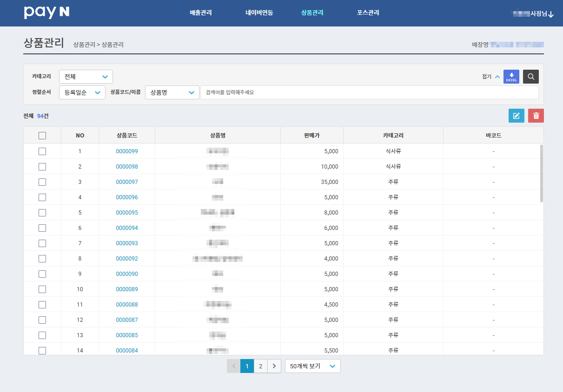Click current page 1 button
563x392 pixels.
(x=247, y=366)
